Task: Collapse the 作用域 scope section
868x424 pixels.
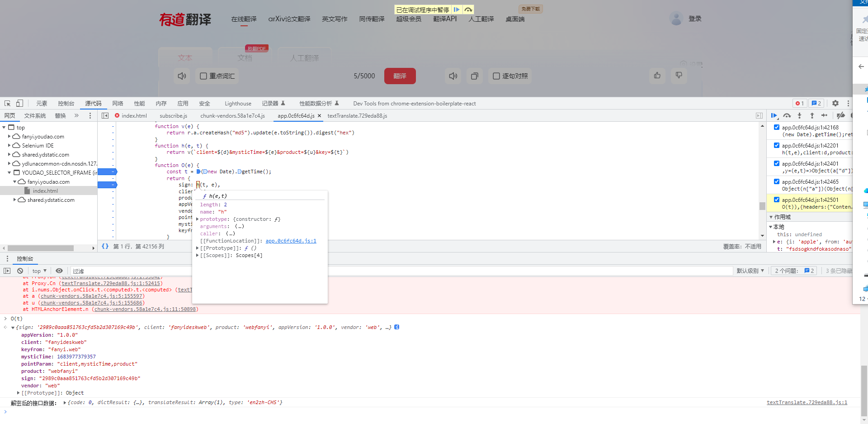Action: click(x=771, y=217)
